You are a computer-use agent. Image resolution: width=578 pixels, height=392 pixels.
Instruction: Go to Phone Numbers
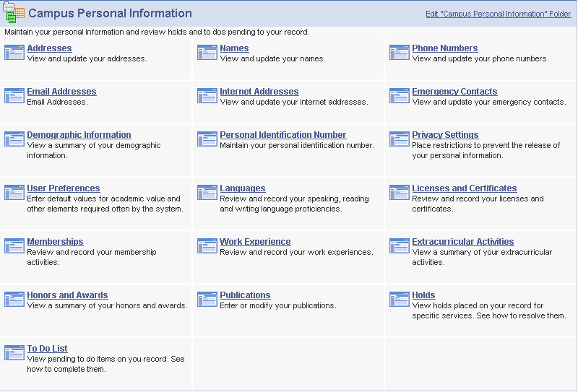[444, 48]
